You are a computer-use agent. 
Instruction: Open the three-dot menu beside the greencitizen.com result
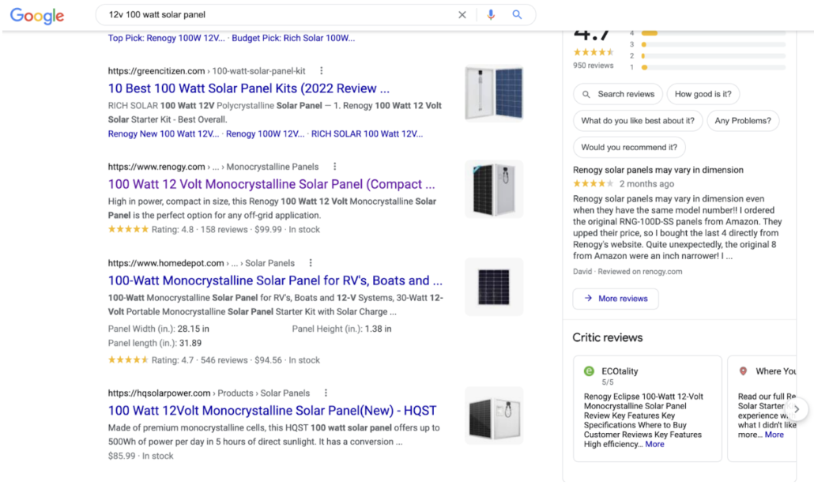(322, 70)
